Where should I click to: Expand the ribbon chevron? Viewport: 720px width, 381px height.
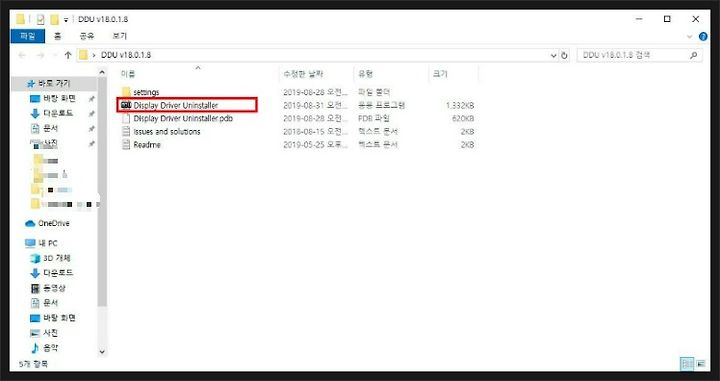pos(689,37)
